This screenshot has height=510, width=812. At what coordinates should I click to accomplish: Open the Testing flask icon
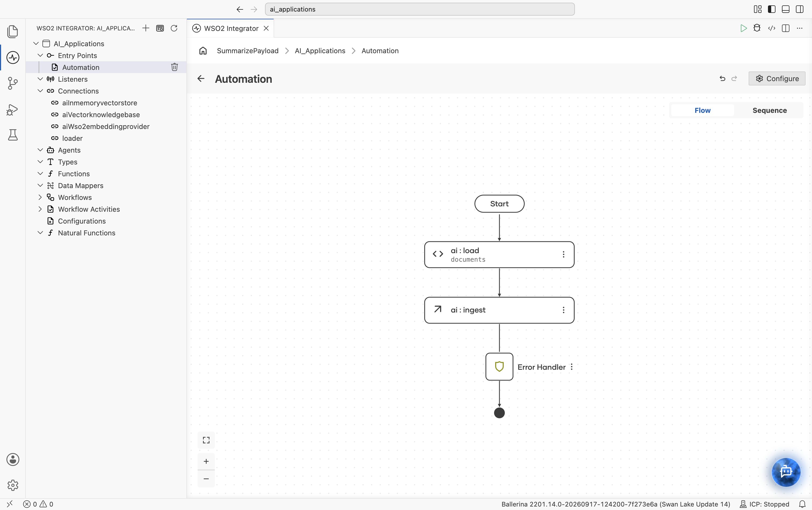point(13,135)
